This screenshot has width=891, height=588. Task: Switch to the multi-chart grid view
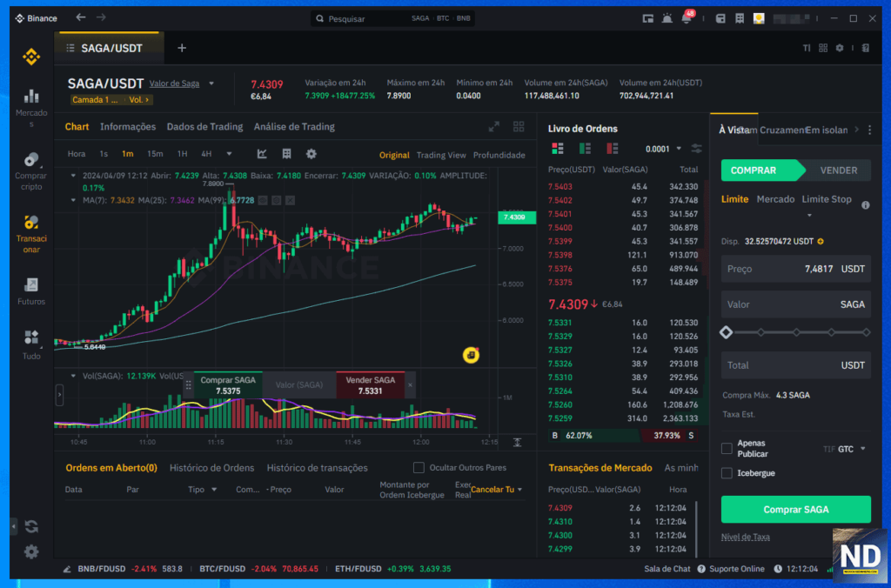coord(519,127)
